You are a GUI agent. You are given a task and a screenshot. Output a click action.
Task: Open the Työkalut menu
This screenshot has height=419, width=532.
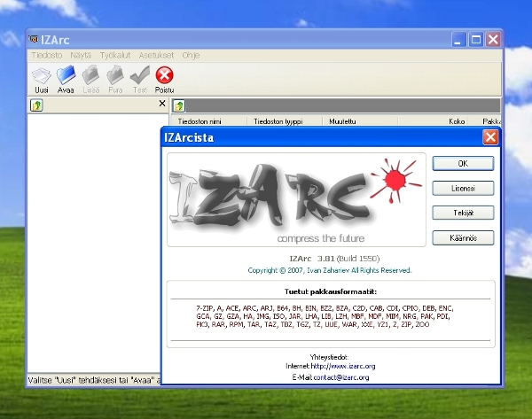[x=115, y=55]
